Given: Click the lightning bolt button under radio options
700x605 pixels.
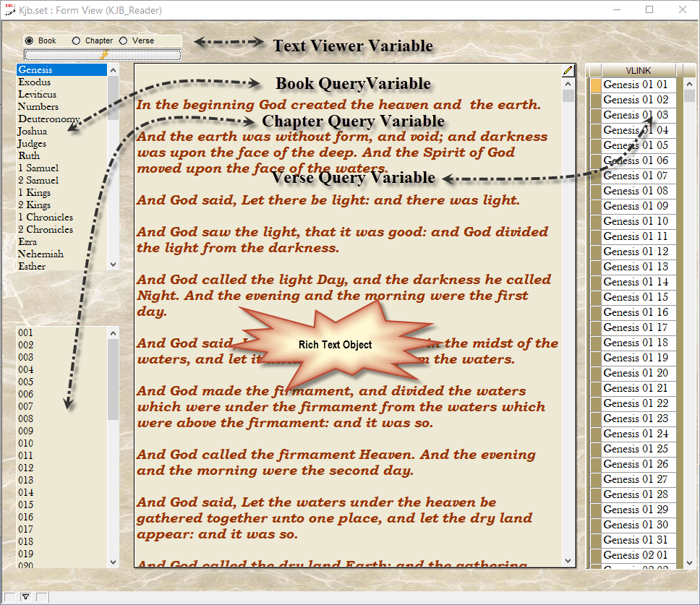Looking at the screenshot, I should [103, 55].
